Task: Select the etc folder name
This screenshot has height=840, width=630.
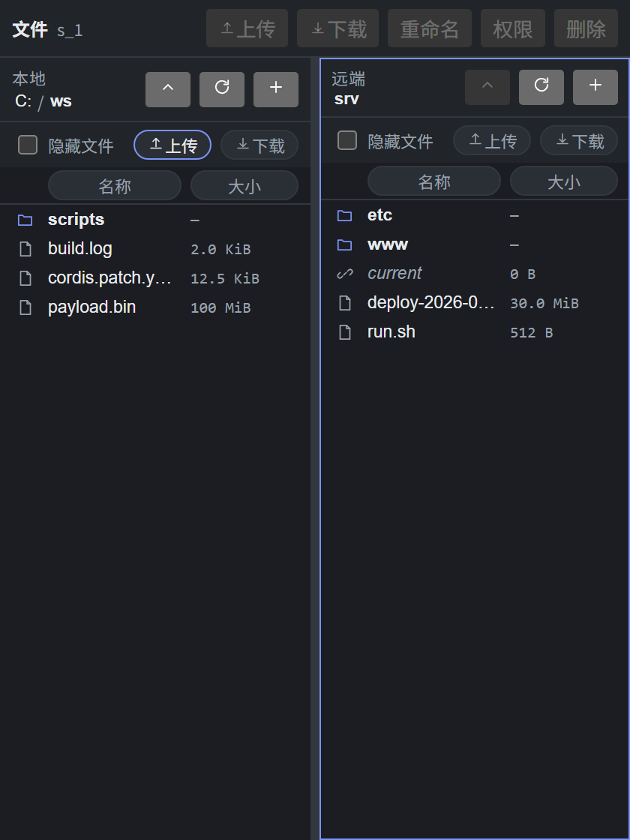Action: (x=379, y=214)
